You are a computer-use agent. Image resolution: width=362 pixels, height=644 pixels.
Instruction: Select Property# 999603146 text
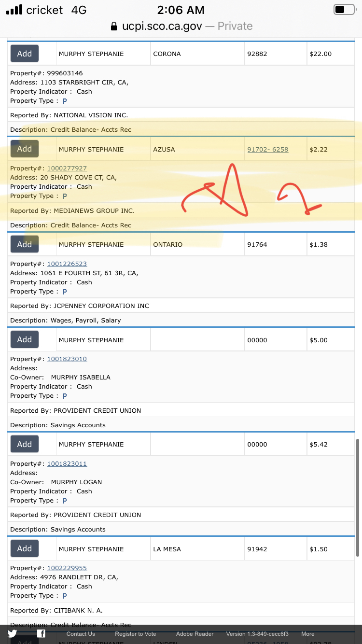coord(46,73)
